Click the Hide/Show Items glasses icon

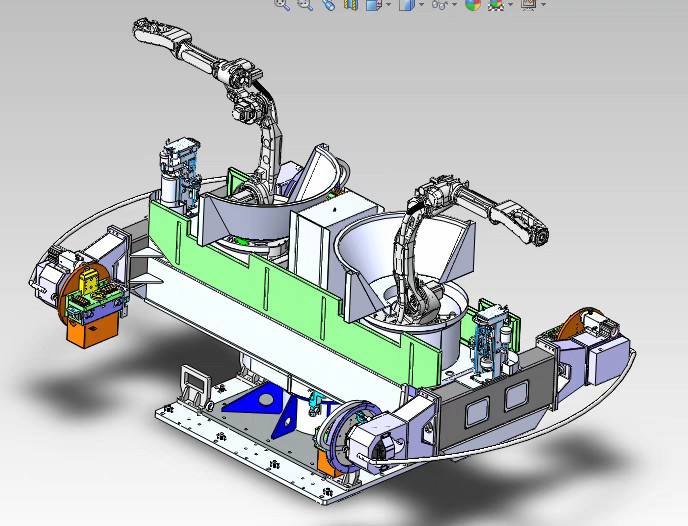[x=440, y=4]
